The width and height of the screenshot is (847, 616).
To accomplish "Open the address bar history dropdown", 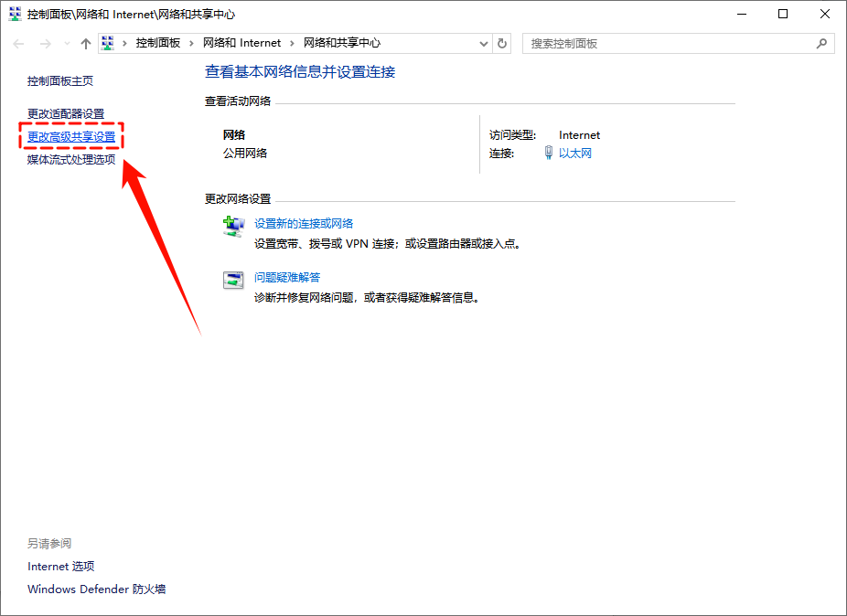I will (x=484, y=43).
